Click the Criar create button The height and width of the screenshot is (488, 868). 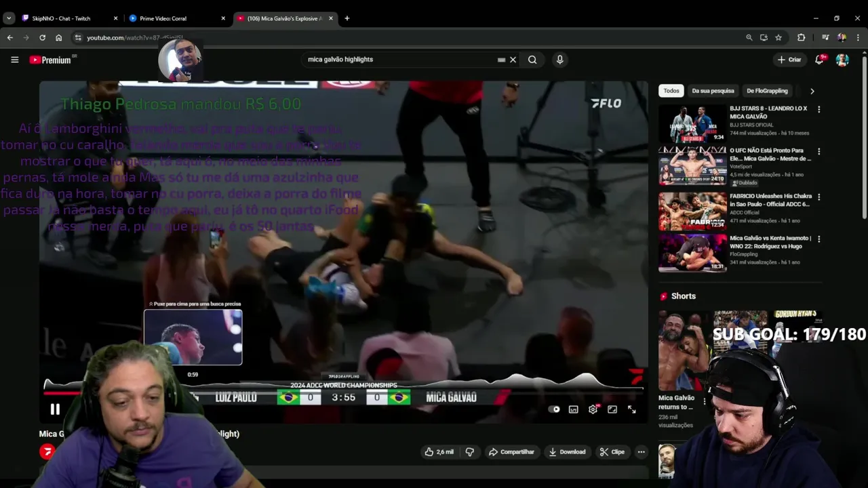point(789,60)
